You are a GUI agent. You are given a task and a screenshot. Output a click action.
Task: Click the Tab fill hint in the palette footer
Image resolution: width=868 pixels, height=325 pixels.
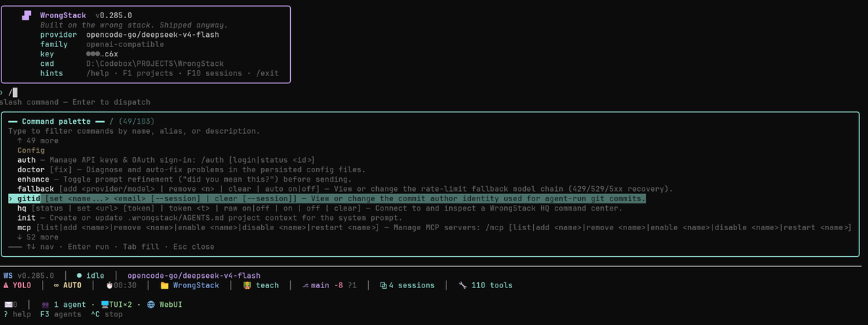click(x=140, y=247)
